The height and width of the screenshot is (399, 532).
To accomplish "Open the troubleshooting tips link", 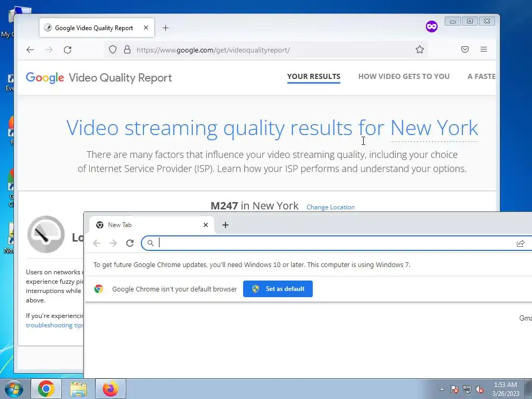I will (x=54, y=325).
